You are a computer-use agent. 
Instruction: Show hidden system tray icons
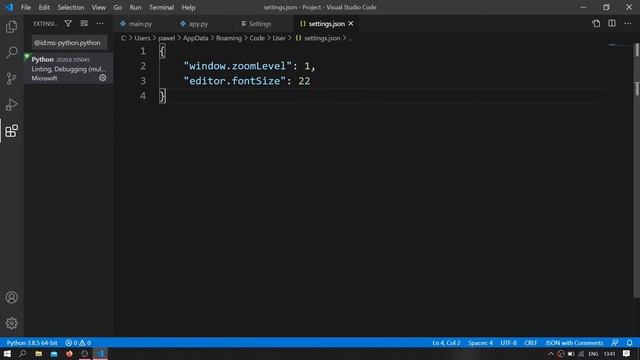(551, 354)
